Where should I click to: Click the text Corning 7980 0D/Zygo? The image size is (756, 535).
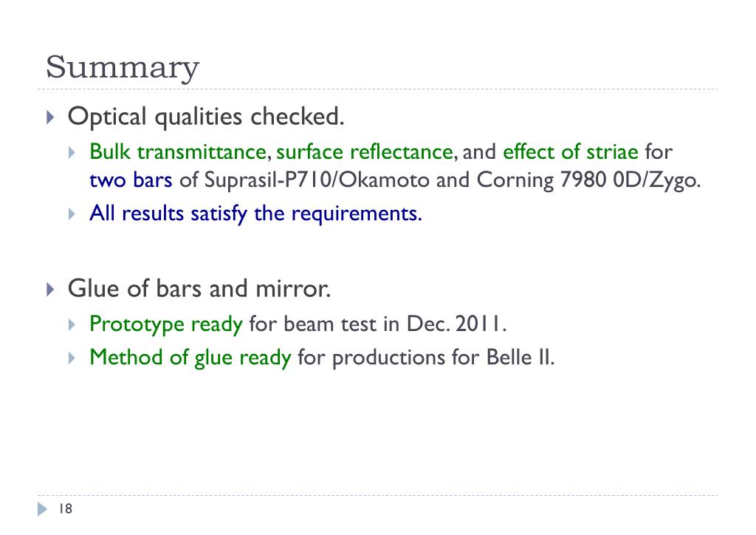(x=588, y=180)
